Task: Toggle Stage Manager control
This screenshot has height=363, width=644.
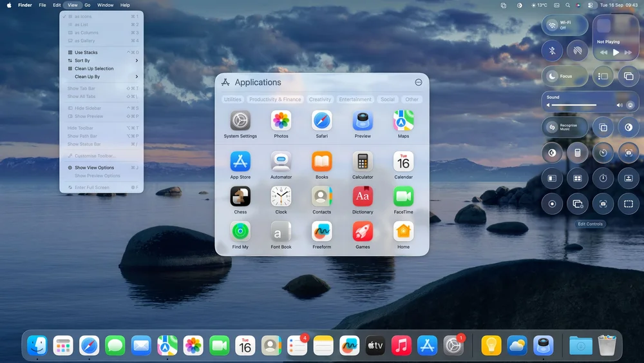Action: coord(603,76)
